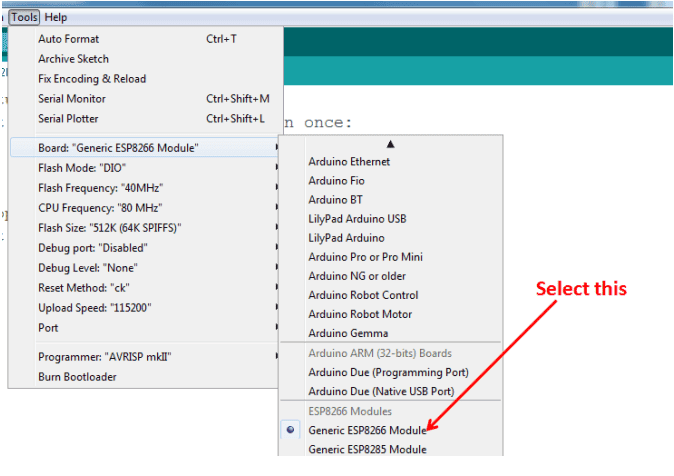Expand the Flash Mode "DIO" submenu
The height and width of the screenshot is (476, 674).
pos(145,168)
